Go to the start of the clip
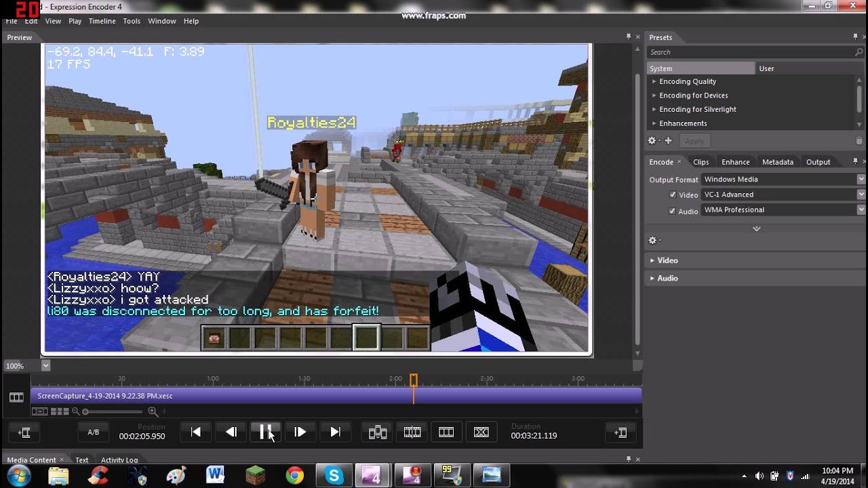This screenshot has width=868, height=488. tap(196, 432)
